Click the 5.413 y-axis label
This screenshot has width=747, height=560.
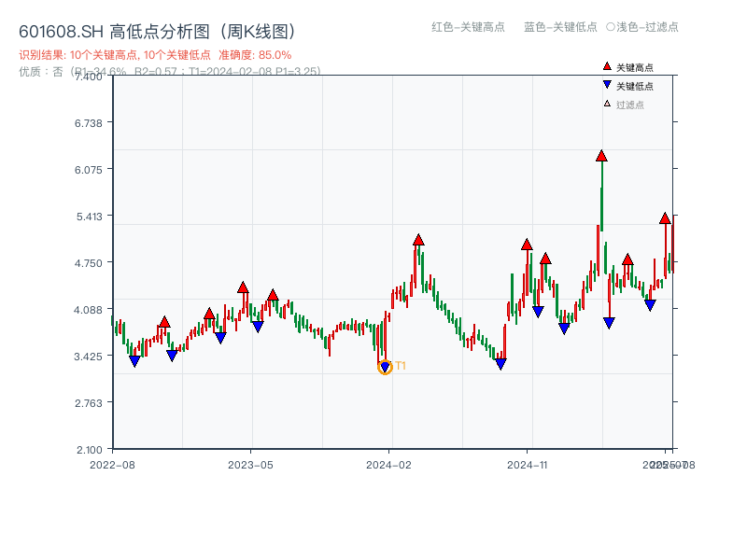(89, 217)
